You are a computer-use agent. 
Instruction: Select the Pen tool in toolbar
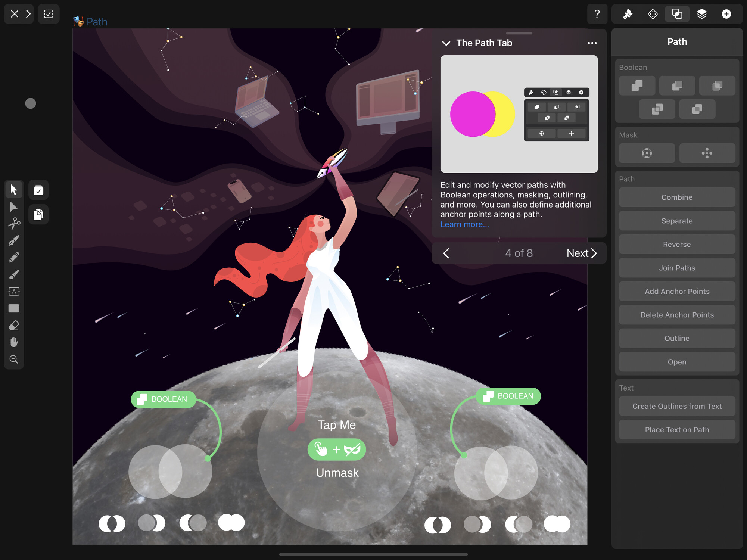click(15, 239)
